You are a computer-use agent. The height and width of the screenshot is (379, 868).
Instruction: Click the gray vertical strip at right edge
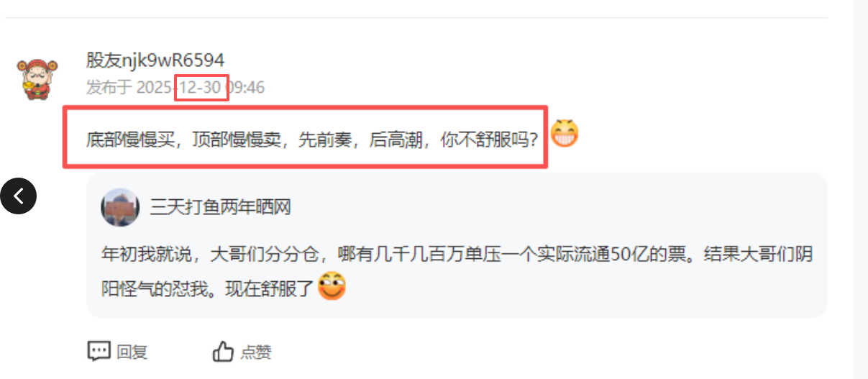pyautogui.click(x=860, y=189)
